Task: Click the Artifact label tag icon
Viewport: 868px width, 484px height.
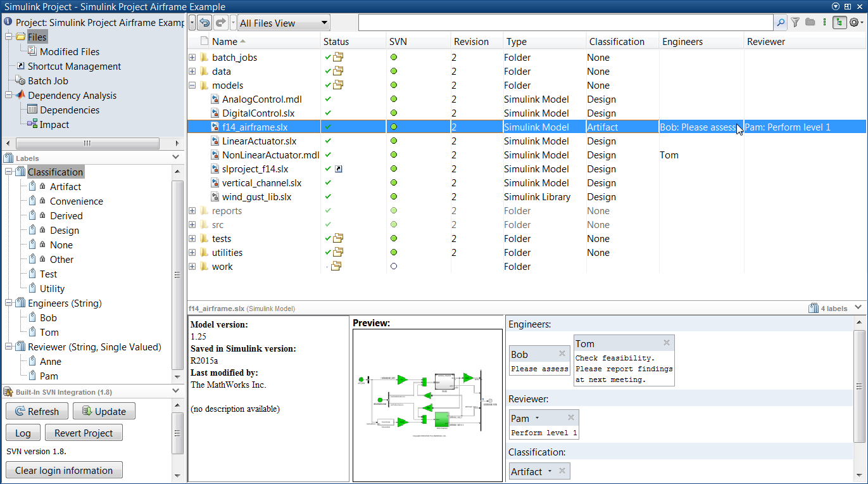Action: click(x=32, y=186)
